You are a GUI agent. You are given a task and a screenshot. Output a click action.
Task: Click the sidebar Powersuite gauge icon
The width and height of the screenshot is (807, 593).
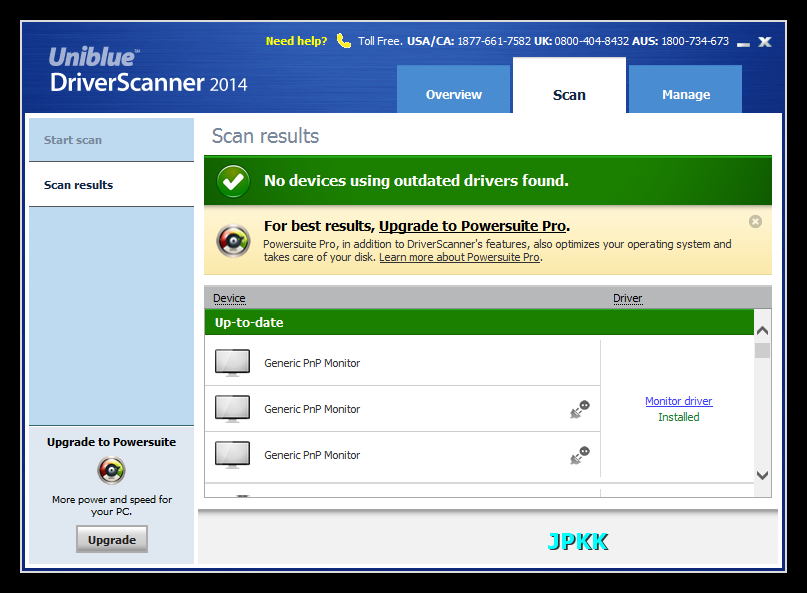[111, 470]
